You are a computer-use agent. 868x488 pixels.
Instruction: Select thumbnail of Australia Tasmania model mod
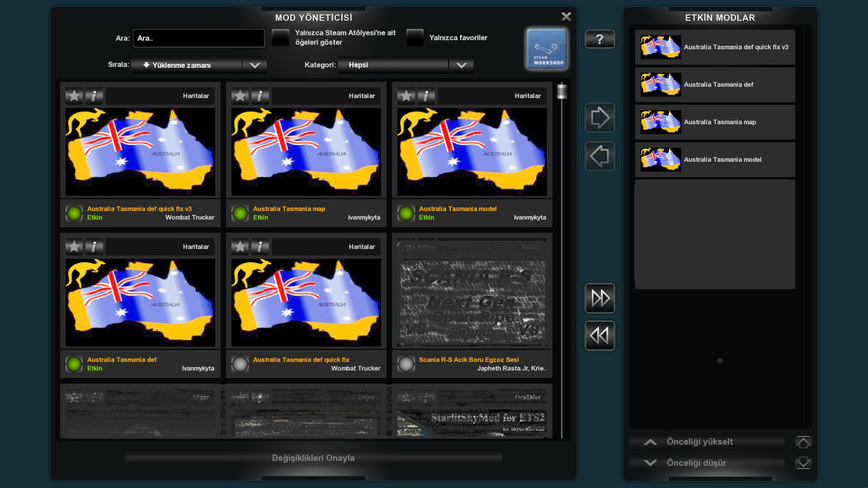pyautogui.click(x=473, y=152)
